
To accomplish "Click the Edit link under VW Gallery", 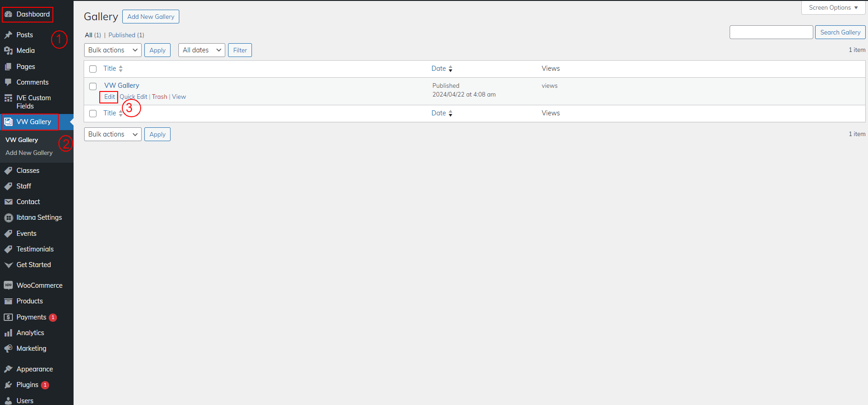I will pos(109,97).
